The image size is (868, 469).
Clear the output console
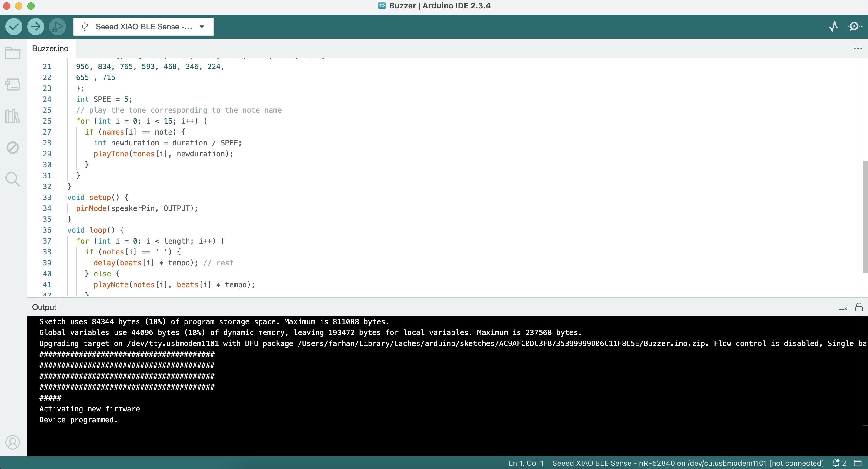click(843, 307)
